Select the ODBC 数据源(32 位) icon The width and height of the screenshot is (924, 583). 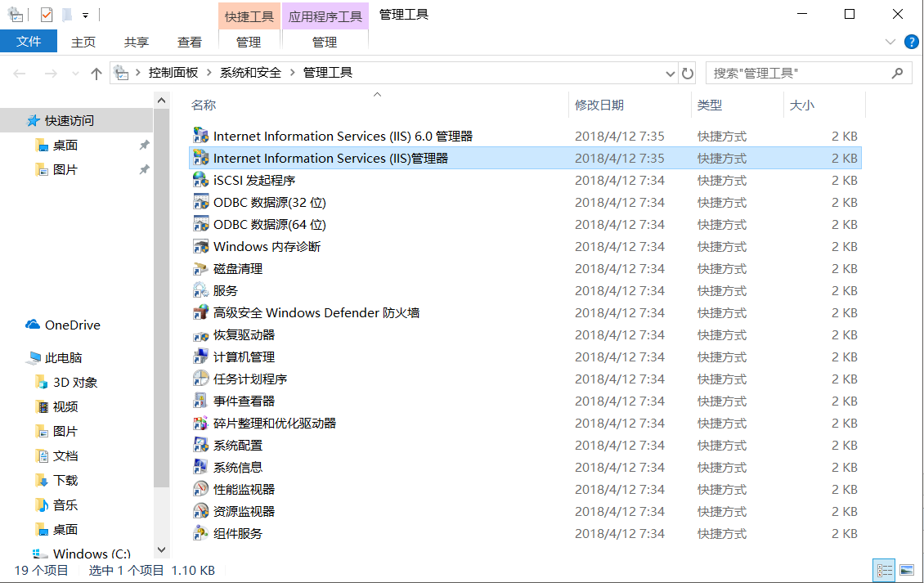(x=201, y=202)
